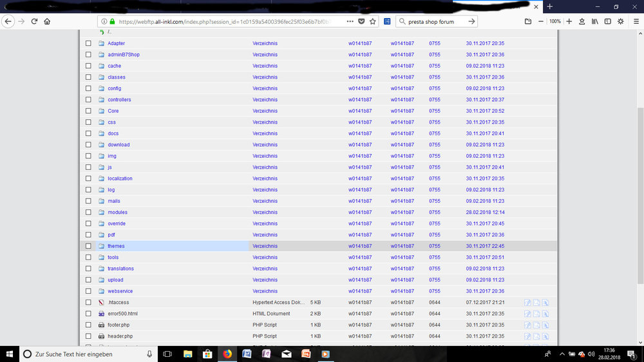
Task: Open the themes folder link
Action: (116, 246)
